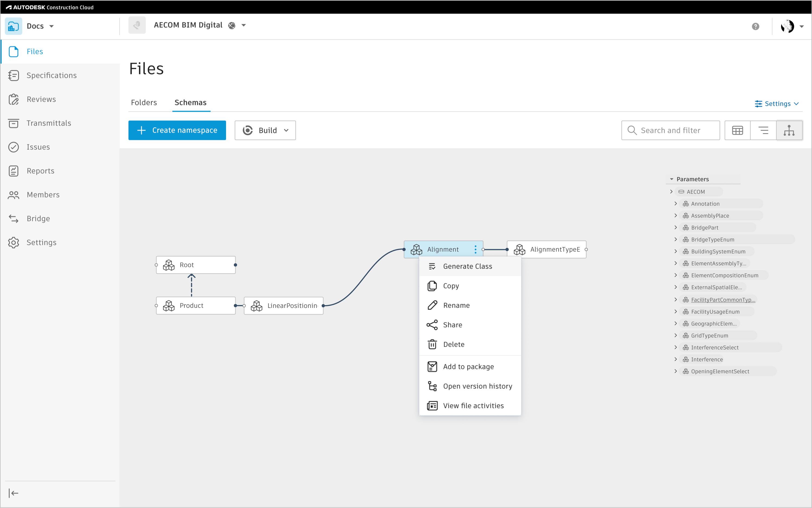This screenshot has width=812, height=508.
Task: Click the Create namespace button
Action: click(177, 130)
